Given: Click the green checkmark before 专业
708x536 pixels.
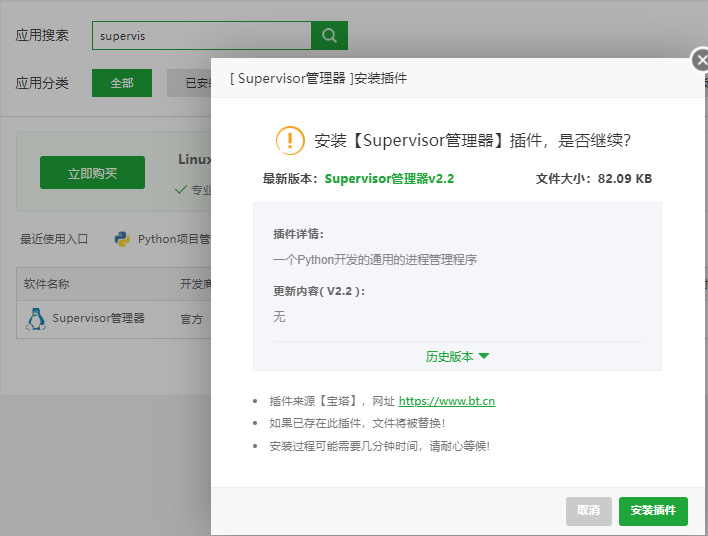Looking at the screenshot, I should [181, 189].
